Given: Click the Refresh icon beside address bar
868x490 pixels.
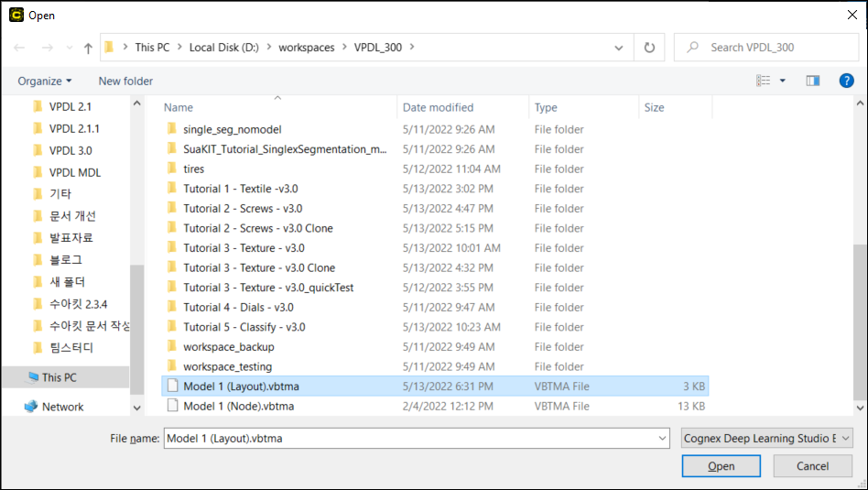Looking at the screenshot, I should coord(649,48).
